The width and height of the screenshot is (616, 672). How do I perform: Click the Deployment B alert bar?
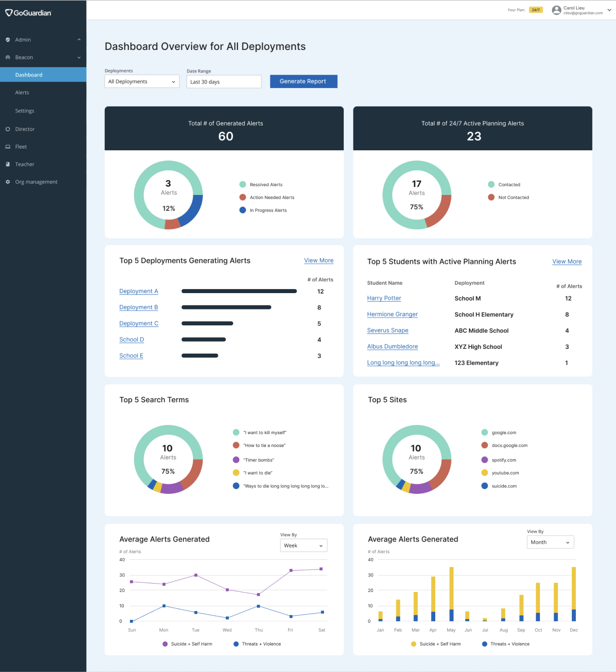click(x=226, y=307)
